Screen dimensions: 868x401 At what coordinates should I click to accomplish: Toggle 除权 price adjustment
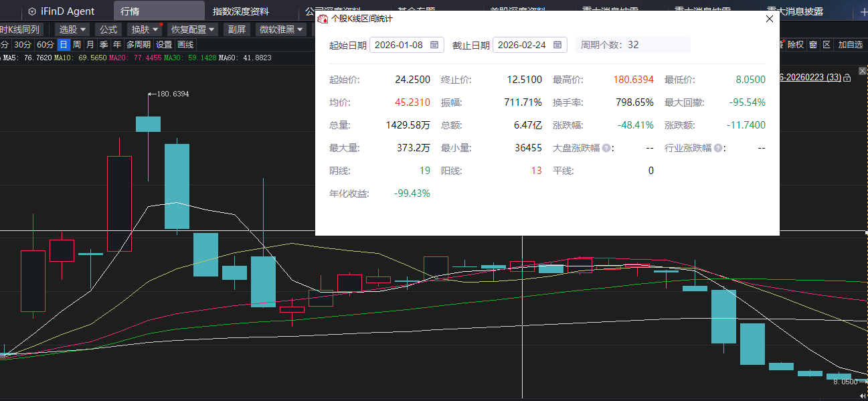pos(795,45)
